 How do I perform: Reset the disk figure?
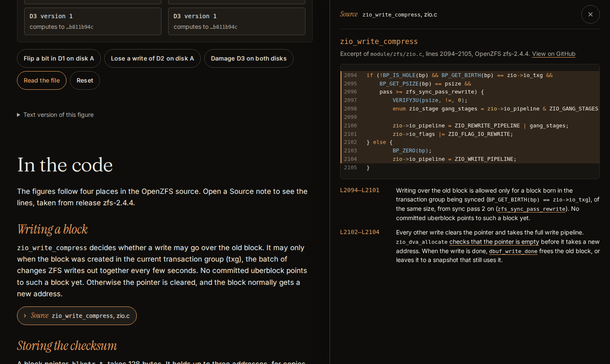pyautogui.click(x=85, y=80)
